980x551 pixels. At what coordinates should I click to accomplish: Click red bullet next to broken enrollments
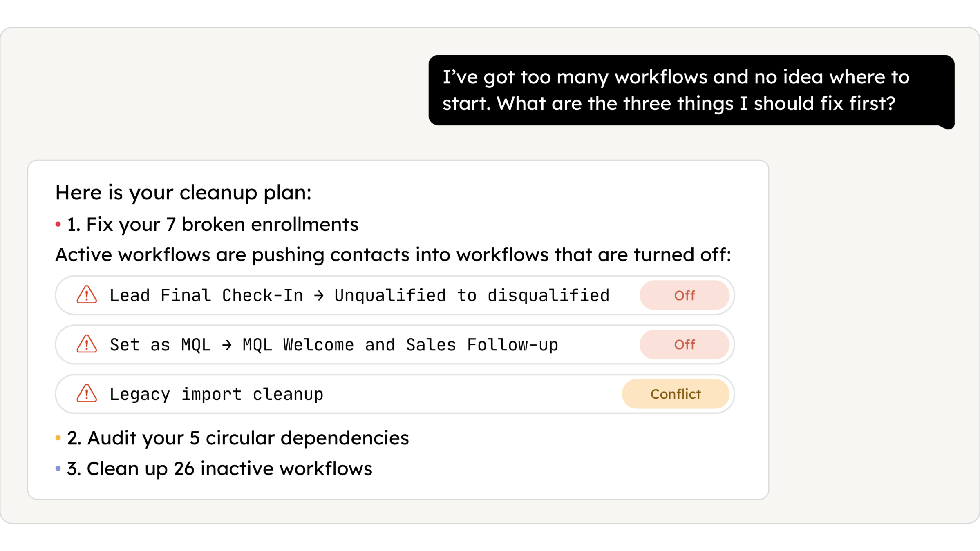(x=58, y=224)
